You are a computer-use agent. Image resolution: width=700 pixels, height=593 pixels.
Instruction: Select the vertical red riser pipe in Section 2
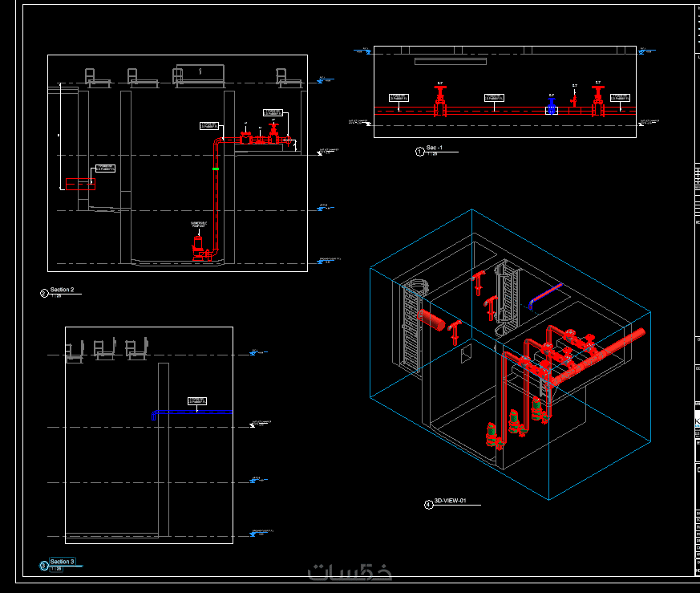click(x=216, y=197)
